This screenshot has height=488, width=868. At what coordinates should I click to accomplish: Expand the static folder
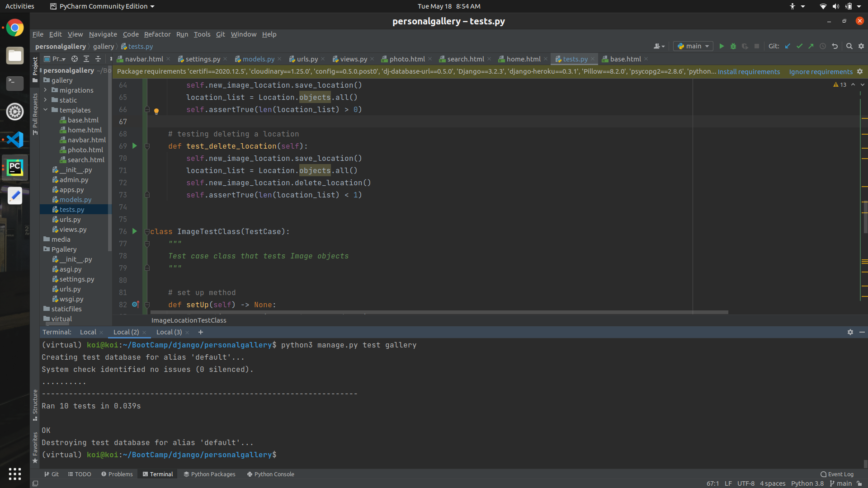(x=45, y=100)
